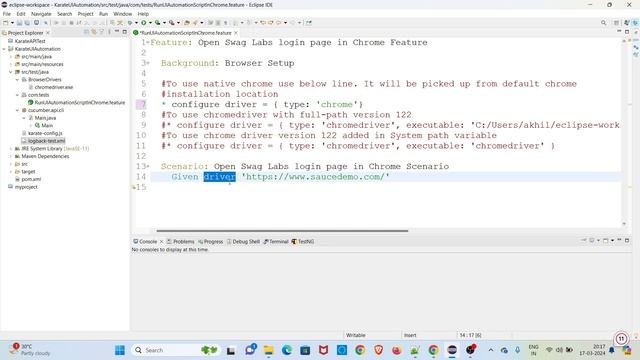
Task: Open the Project menu
Action: pos(85,14)
